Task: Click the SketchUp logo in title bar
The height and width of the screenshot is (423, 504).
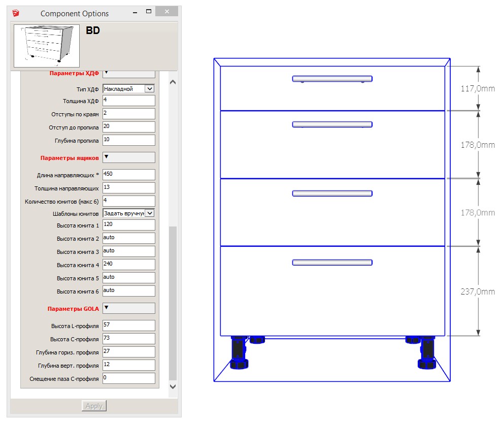Action: 17,13
